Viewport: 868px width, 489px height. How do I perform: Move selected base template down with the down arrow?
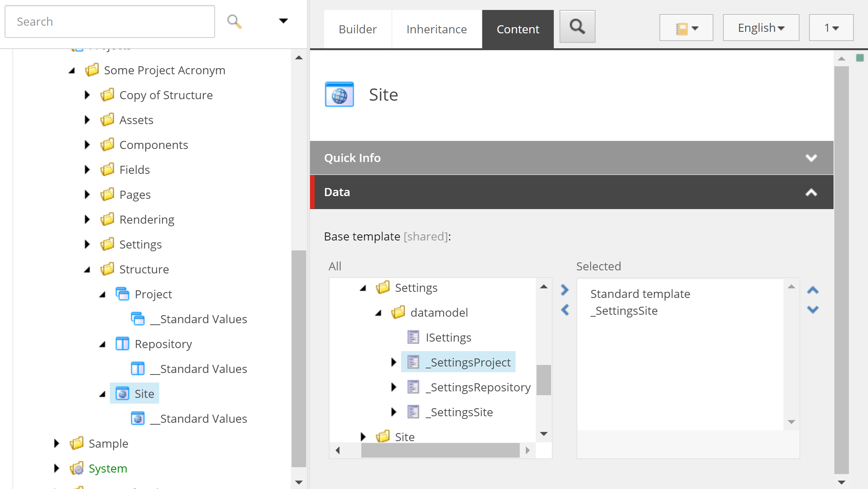click(813, 309)
